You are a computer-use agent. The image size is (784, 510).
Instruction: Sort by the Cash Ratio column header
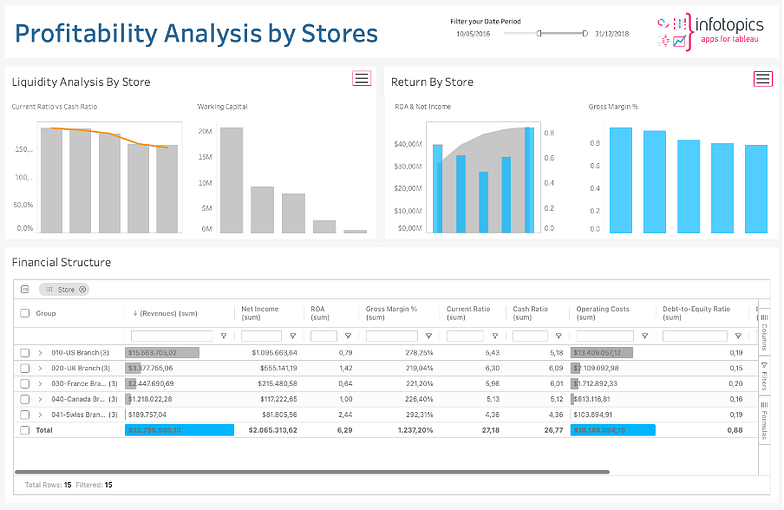click(x=530, y=313)
